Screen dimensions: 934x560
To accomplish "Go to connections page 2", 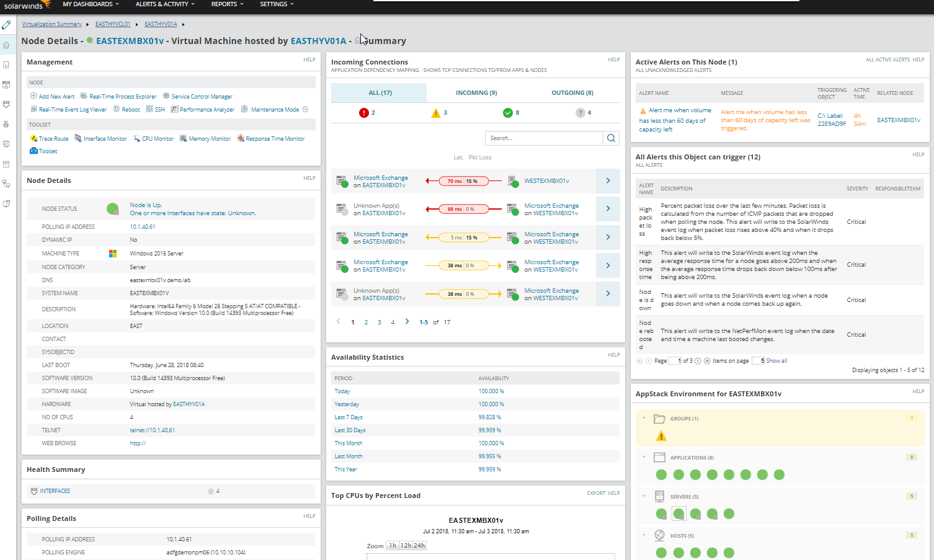I will pos(366,322).
